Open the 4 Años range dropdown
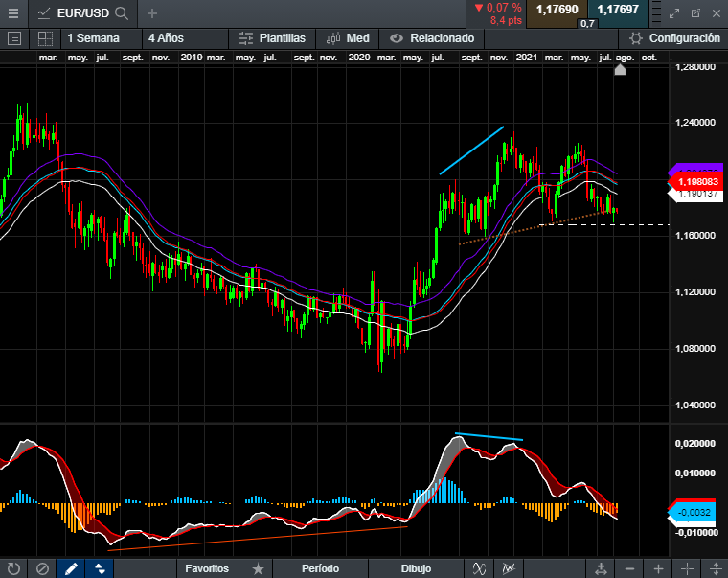Viewport: 728px width, 578px height. coord(165,38)
